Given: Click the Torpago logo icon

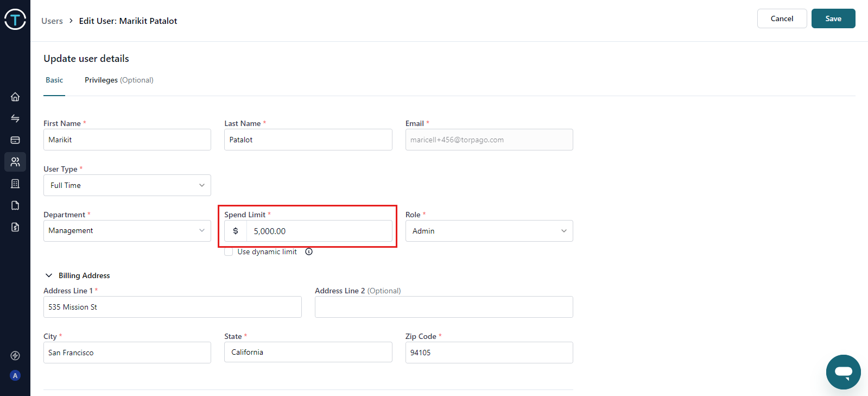Looking at the screenshot, I should click(x=15, y=20).
